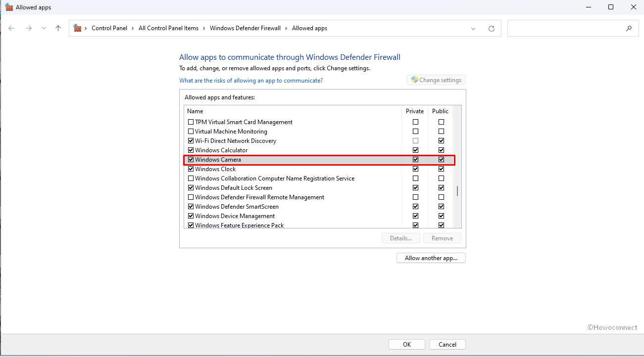
Task: Click the Change settings button
Action: click(x=436, y=80)
